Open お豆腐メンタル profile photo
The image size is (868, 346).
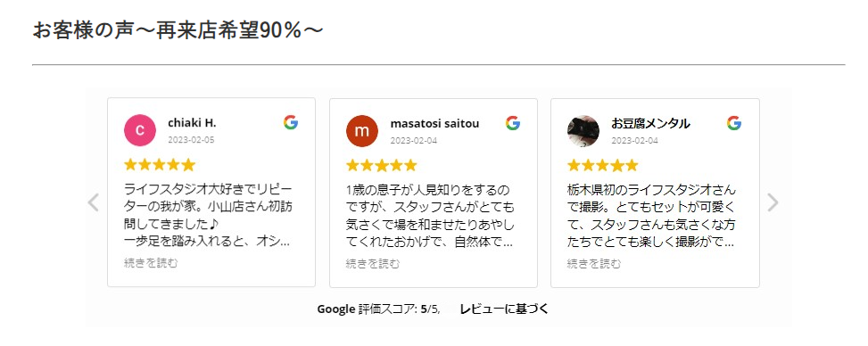click(583, 131)
